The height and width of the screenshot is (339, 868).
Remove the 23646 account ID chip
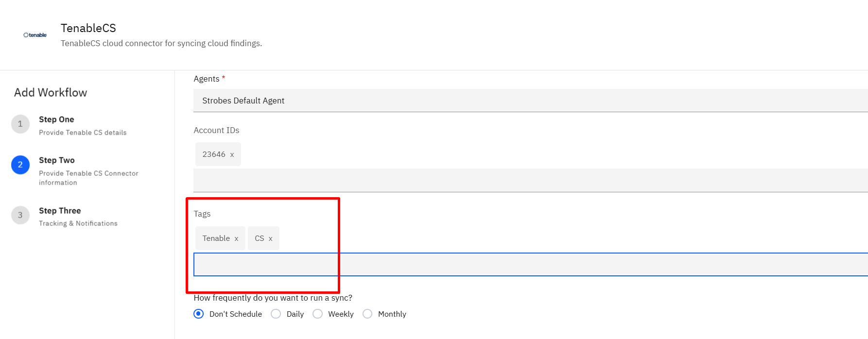click(232, 154)
